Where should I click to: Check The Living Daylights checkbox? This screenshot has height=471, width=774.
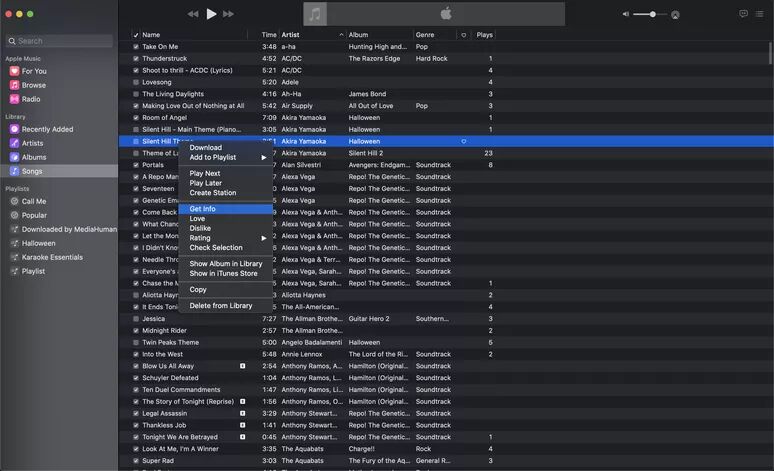point(136,94)
